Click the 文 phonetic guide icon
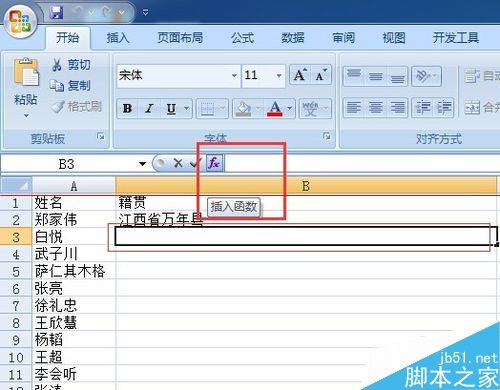This screenshot has height=390, width=500. [x=310, y=108]
